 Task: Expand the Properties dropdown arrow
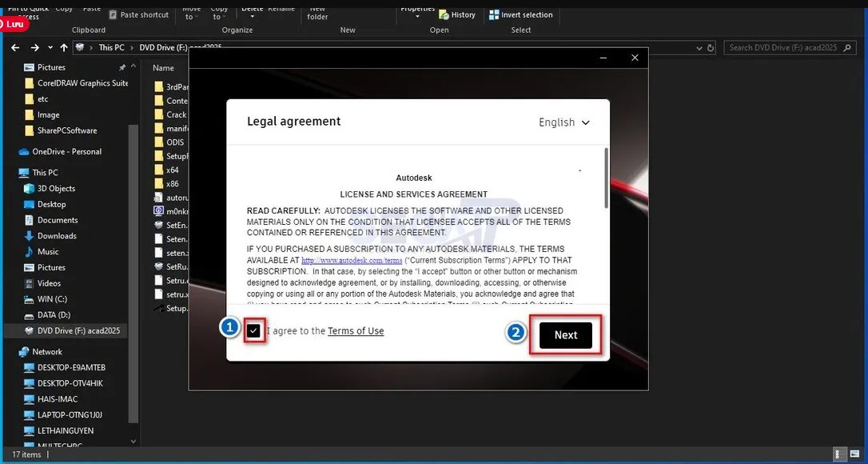[x=416, y=15]
